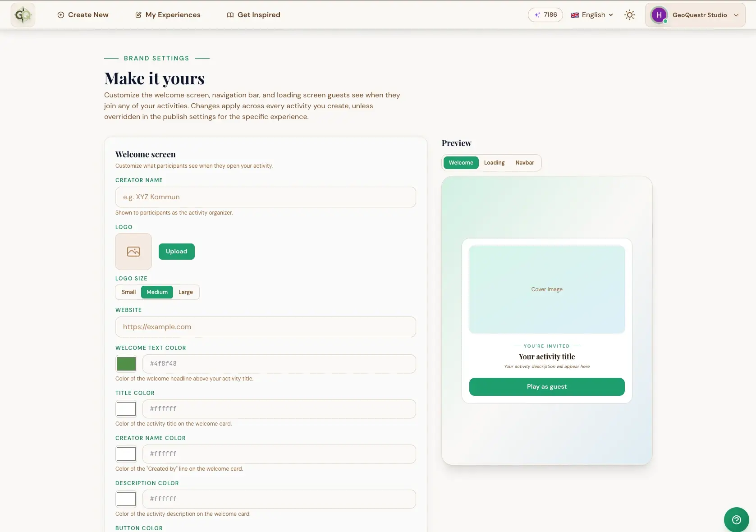Screen dimensions: 756x532
Task: Click the 'Your activity title' preview text
Action: coord(547,357)
